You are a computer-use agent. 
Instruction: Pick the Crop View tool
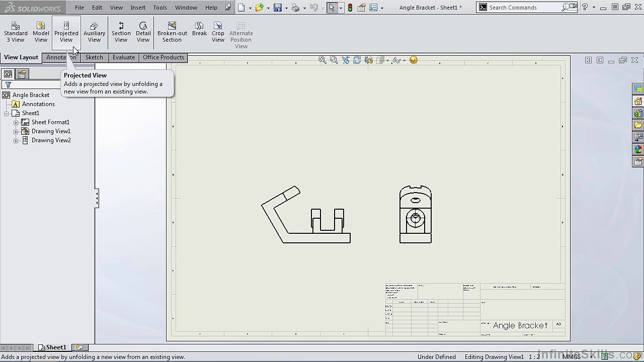coord(218,33)
